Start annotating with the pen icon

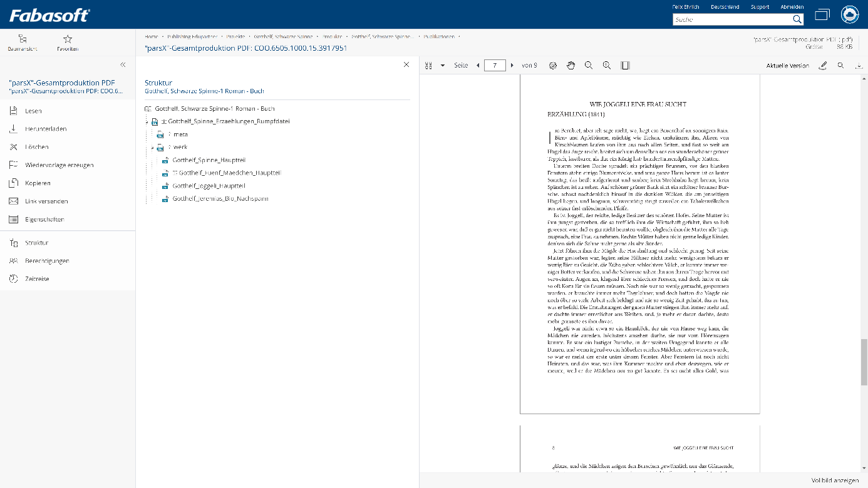click(823, 64)
